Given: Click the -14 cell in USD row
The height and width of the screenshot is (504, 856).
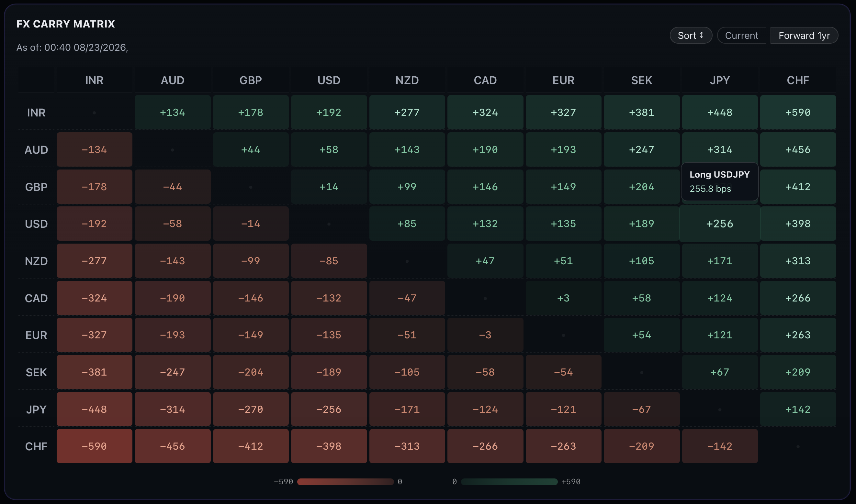Looking at the screenshot, I should [251, 224].
